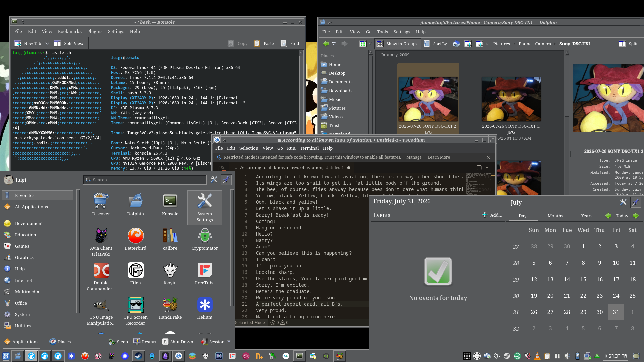Go to Home via Dolphin's house icon
644x362 pixels.
[x=456, y=44]
